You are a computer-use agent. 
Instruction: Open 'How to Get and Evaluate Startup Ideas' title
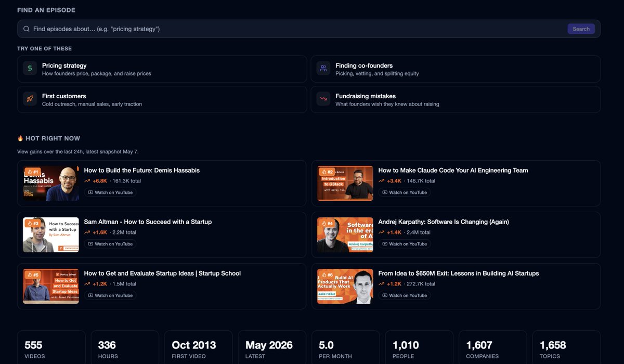tap(162, 273)
